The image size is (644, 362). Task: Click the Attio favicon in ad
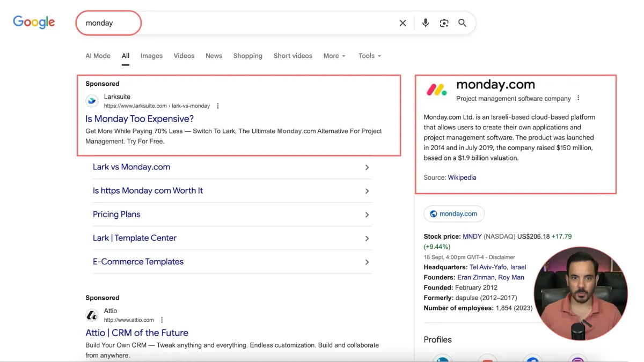(92, 315)
